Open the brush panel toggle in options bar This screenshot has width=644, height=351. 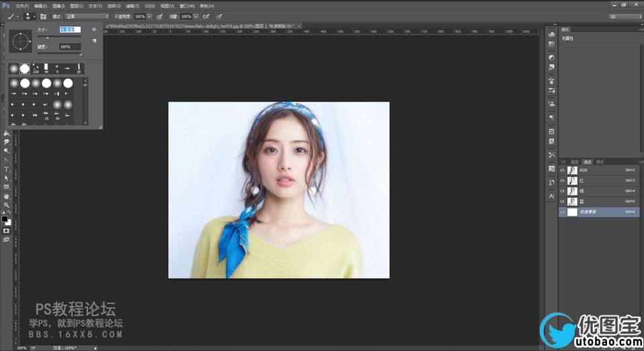click(x=43, y=16)
